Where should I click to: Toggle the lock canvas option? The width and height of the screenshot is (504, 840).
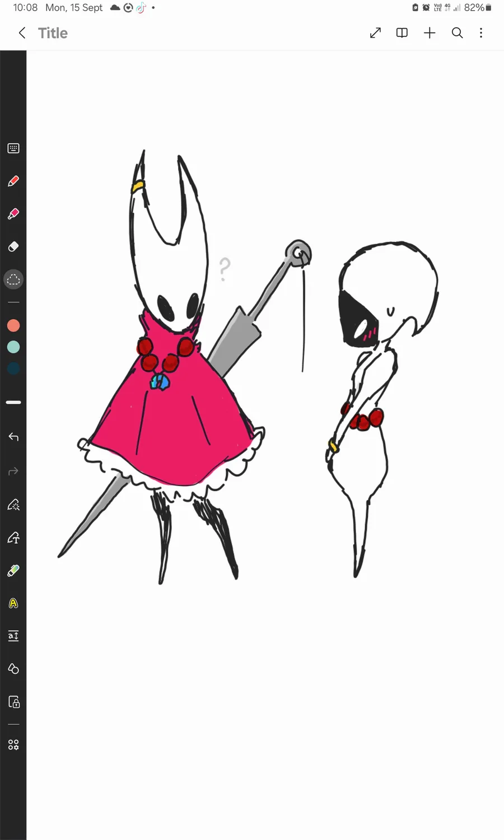pyautogui.click(x=13, y=702)
